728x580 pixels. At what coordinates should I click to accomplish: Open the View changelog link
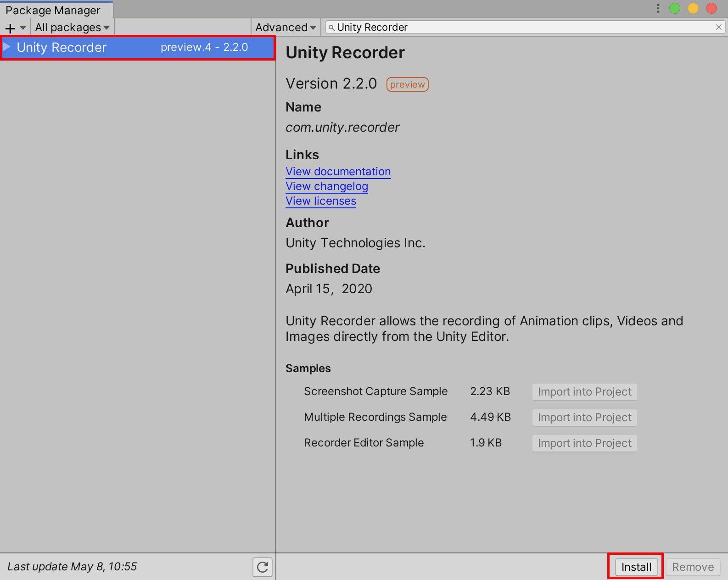pos(327,186)
